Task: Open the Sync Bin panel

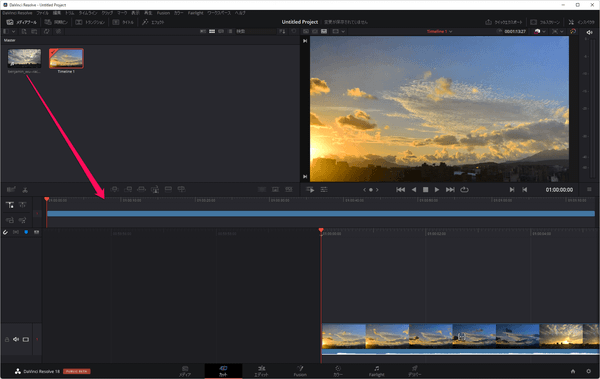Action: [56, 22]
